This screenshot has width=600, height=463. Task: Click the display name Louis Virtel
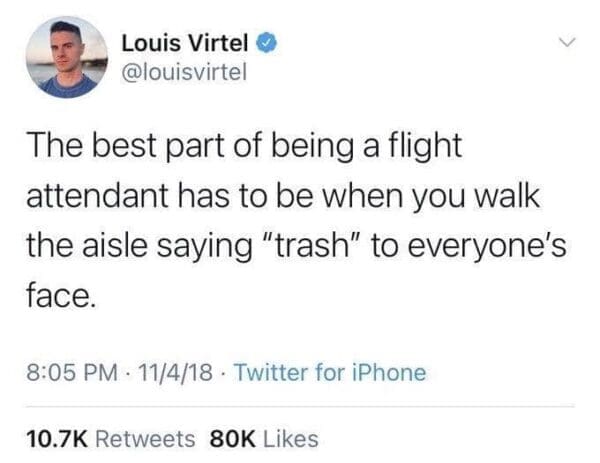186,44
